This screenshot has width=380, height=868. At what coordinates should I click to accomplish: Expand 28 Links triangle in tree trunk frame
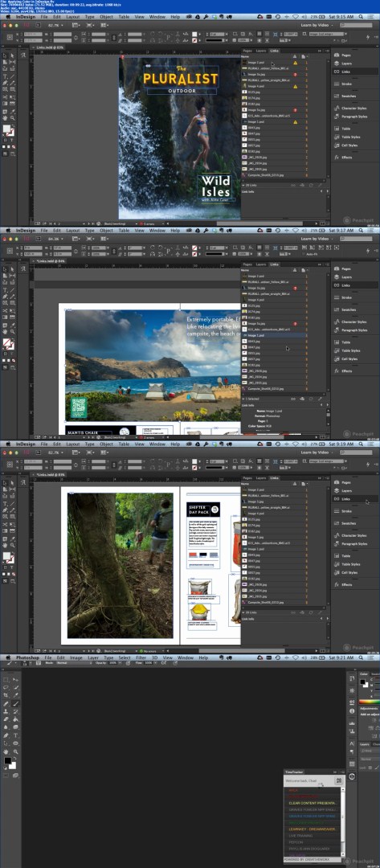(243, 612)
